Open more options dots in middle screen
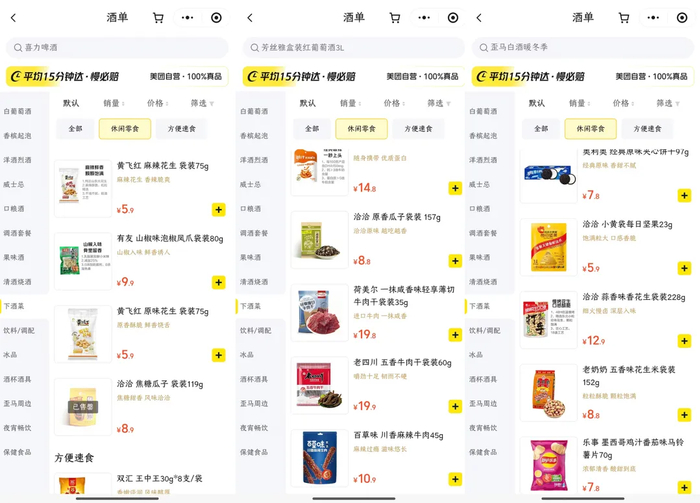This screenshot has width=700, height=503. 424,18
